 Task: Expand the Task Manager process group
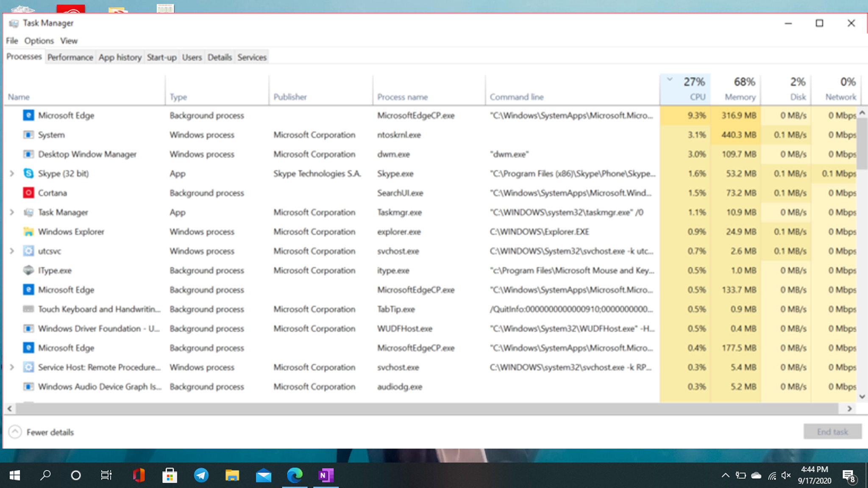click(x=12, y=212)
